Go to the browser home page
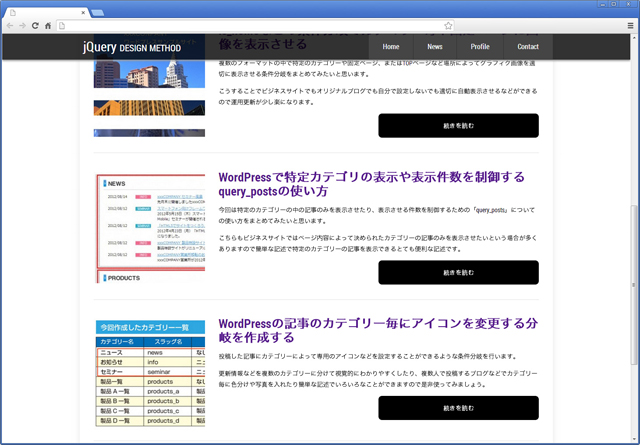Image resolution: width=640 pixels, height=445 pixels. point(48,25)
